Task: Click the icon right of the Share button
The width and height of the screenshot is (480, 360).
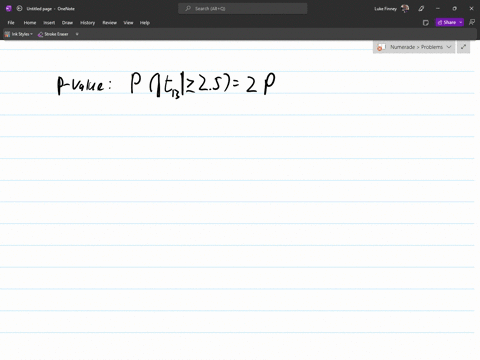Action: tap(472, 22)
